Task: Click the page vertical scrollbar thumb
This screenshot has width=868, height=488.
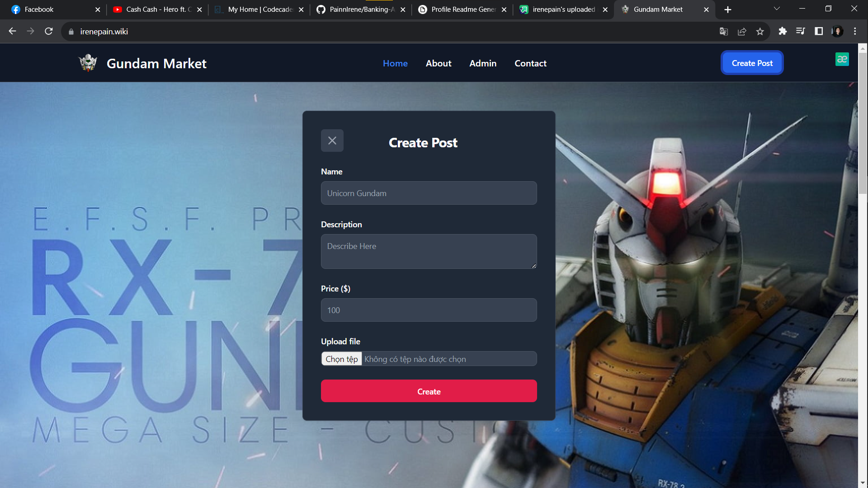Action: click(863, 123)
